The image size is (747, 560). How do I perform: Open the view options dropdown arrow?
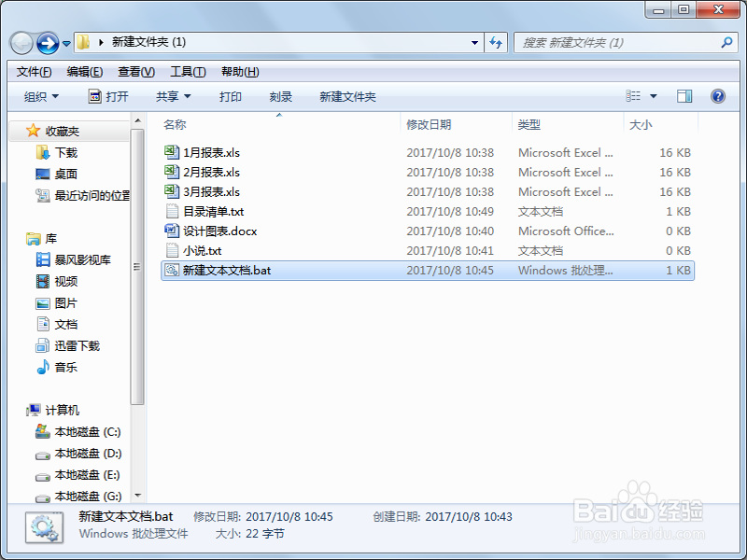pos(654,97)
